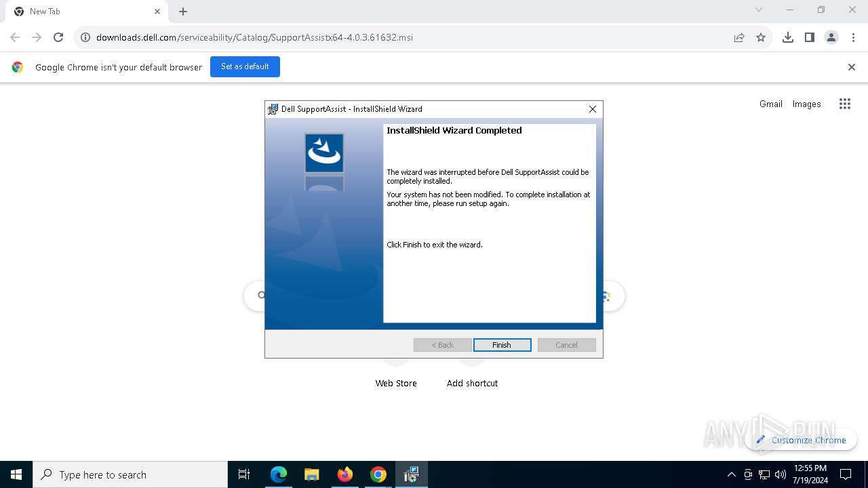Open network settings tray icon
The image size is (868, 488).
click(764, 474)
